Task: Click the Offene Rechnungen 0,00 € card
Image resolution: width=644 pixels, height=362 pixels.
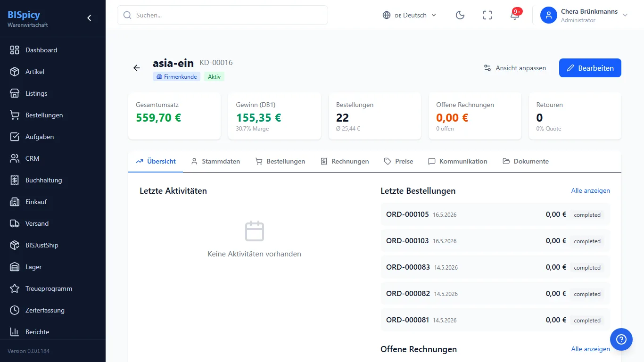Action: (x=475, y=116)
